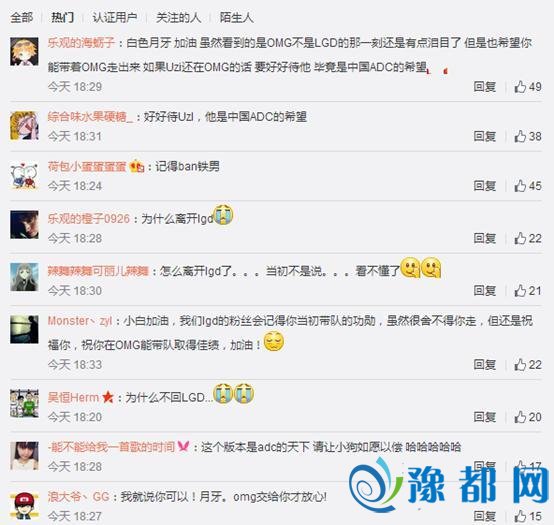Like the comment with 38 likes
Image resolution: width=554 pixels, height=525 pixels.
point(528,136)
